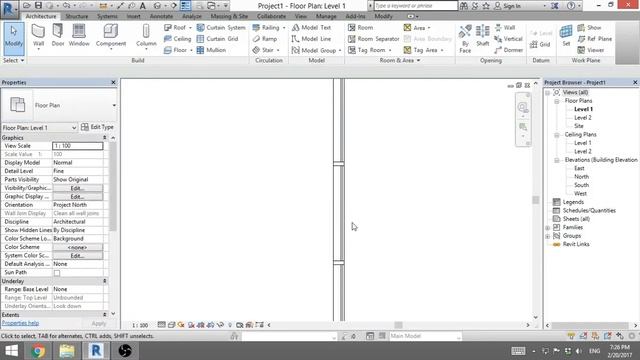Select the Door tool
The height and width of the screenshot is (360, 640).
point(58,35)
